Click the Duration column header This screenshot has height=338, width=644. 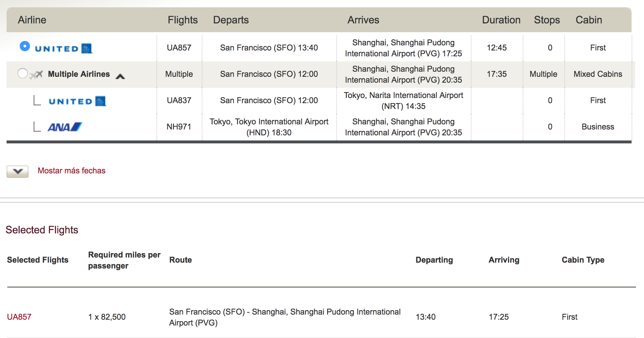(x=501, y=20)
